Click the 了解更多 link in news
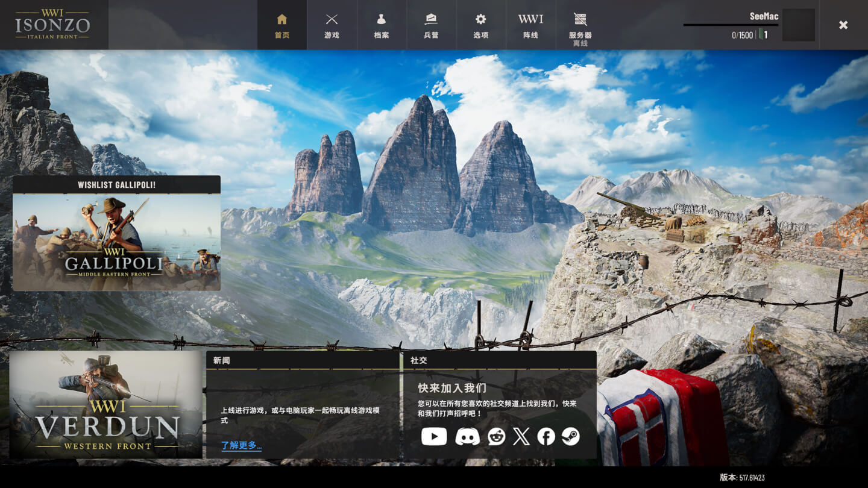This screenshot has width=868, height=488. pyautogui.click(x=241, y=445)
